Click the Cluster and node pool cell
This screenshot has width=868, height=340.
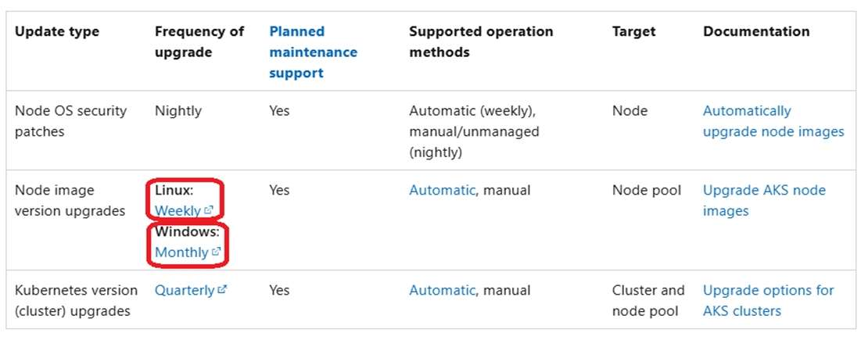tap(648, 300)
